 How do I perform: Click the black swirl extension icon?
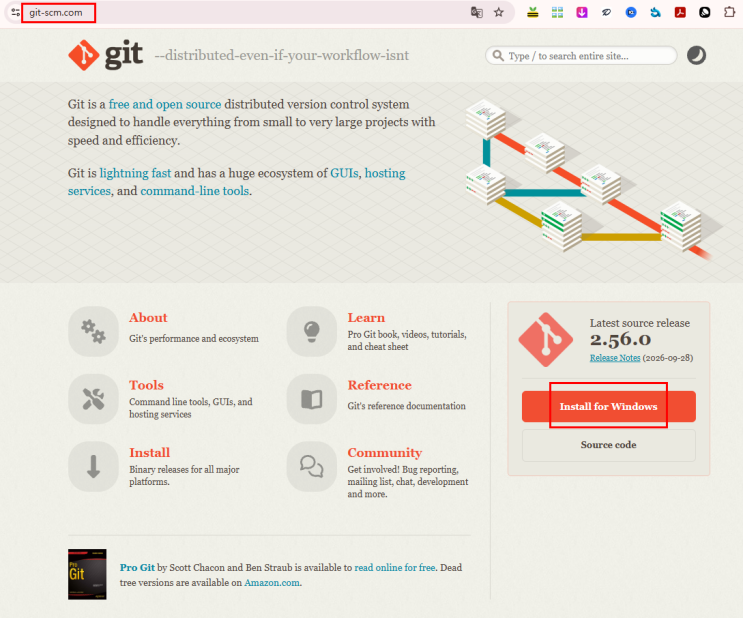click(x=607, y=12)
